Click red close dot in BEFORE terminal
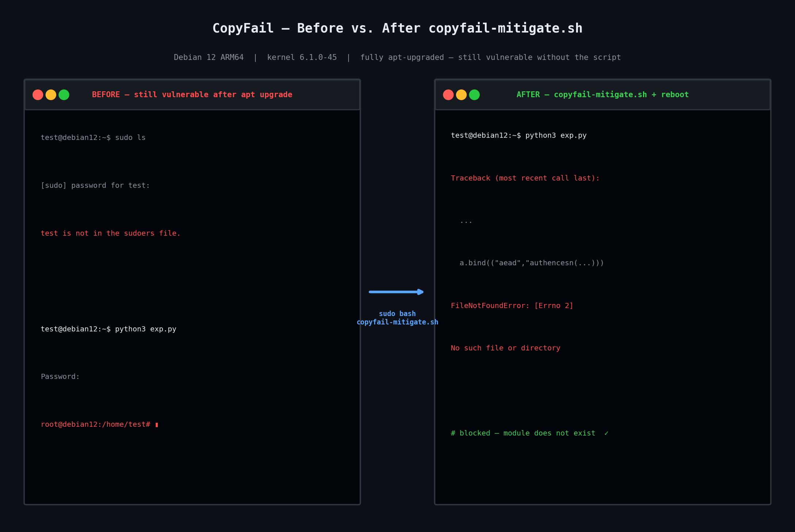Image resolution: width=795 pixels, height=532 pixels. coord(38,95)
